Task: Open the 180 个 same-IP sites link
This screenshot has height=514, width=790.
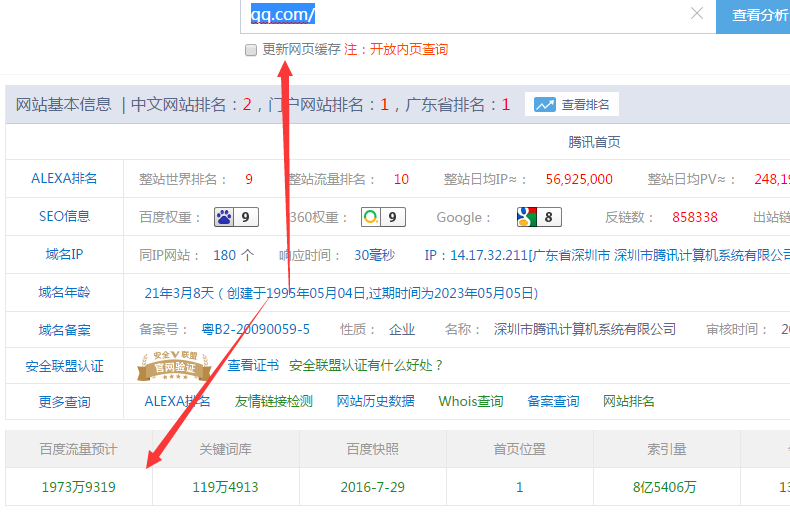Action: [x=233, y=255]
